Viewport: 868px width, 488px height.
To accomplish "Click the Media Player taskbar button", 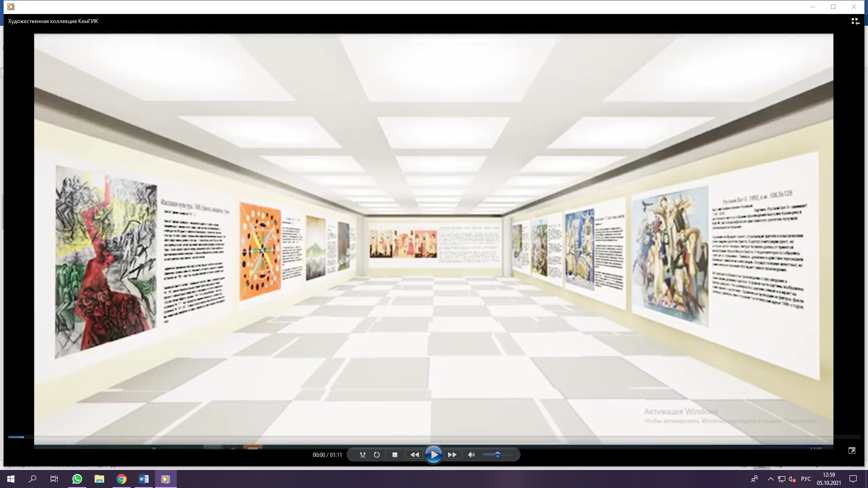I will tap(165, 479).
